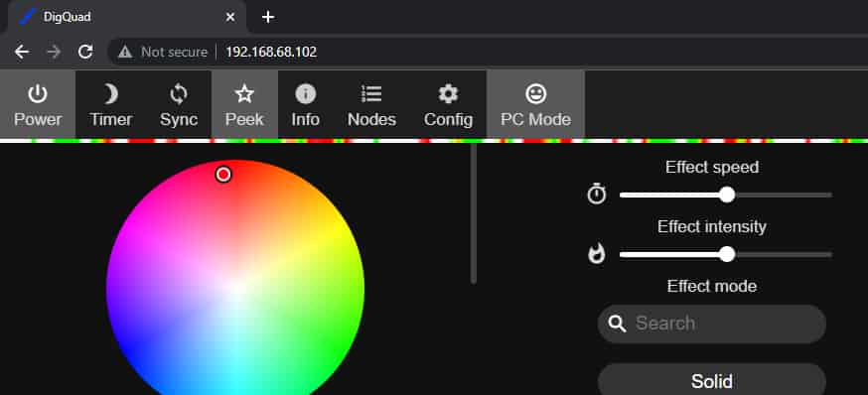The width and height of the screenshot is (868, 395).
Task: Open the Config settings
Action: pos(448,104)
